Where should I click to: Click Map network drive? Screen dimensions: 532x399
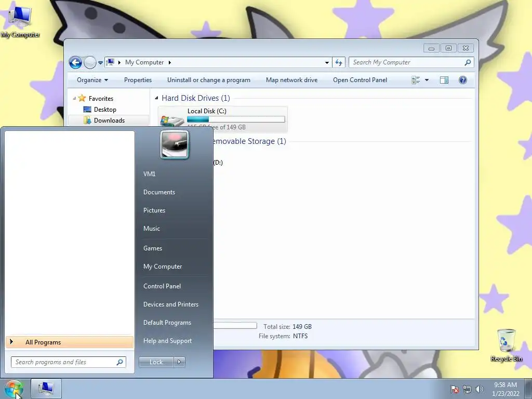[x=292, y=80]
